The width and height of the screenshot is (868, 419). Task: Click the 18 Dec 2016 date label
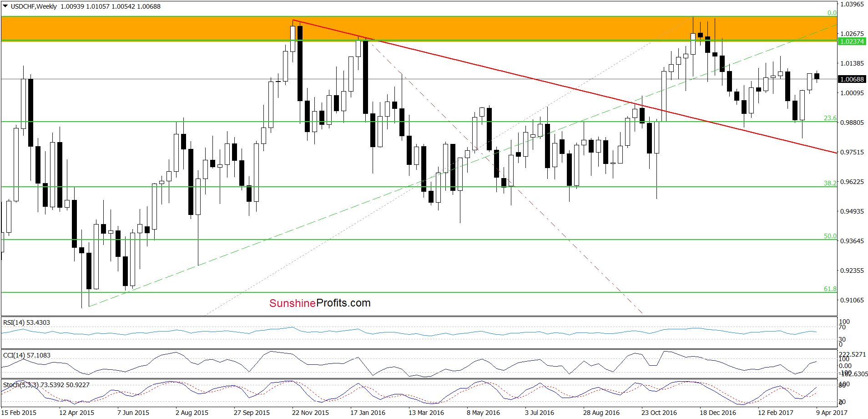(x=717, y=413)
